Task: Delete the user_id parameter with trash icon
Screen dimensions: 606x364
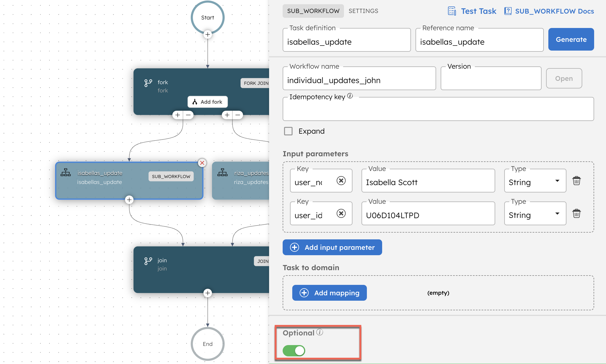Action: click(x=577, y=213)
